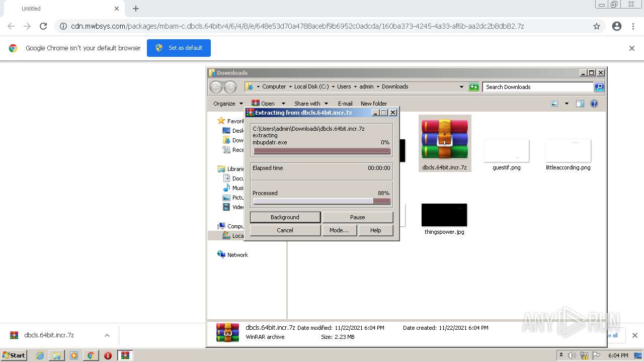Click Help in the extraction dialog

[376, 230]
